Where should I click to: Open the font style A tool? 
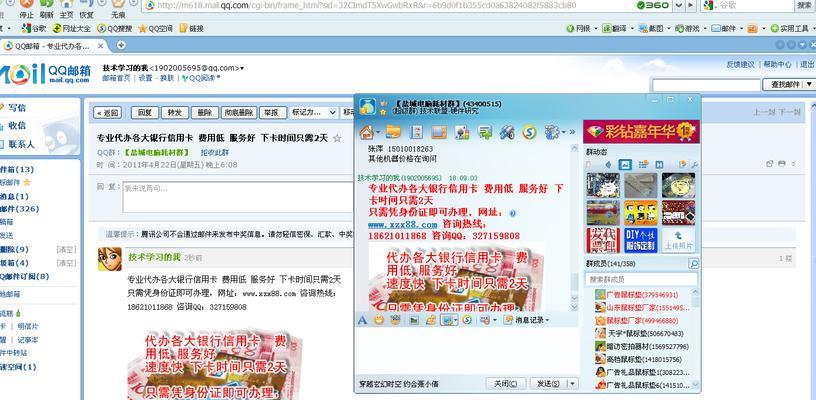(x=362, y=320)
